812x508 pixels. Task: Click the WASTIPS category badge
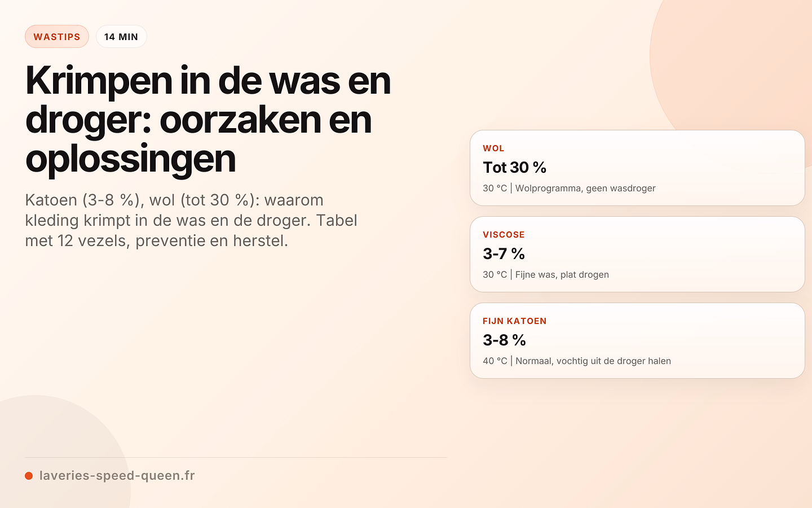point(57,37)
